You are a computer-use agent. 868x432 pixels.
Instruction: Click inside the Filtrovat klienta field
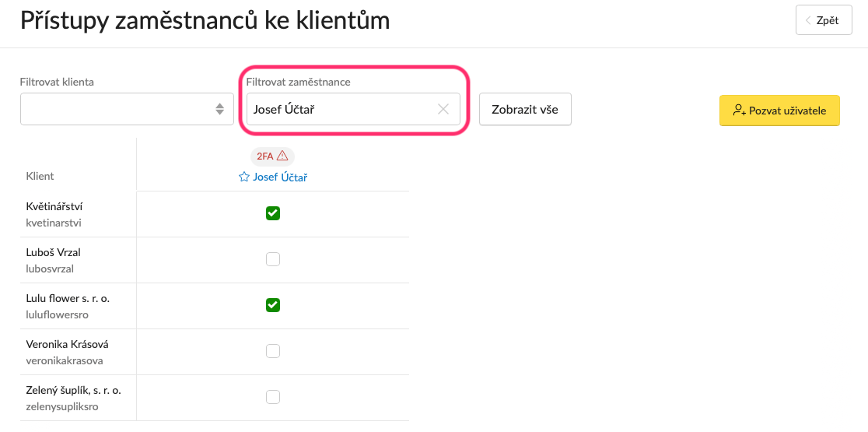127,109
